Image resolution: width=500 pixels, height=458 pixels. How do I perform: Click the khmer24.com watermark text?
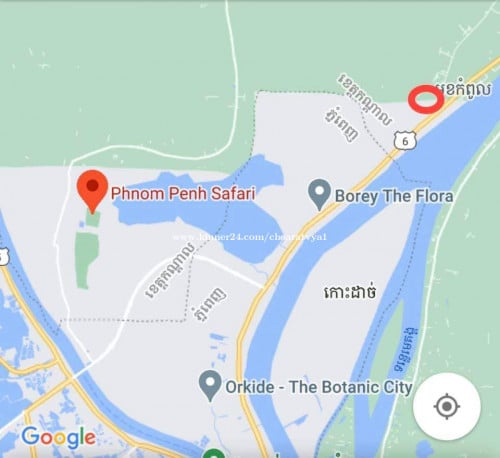click(250, 237)
